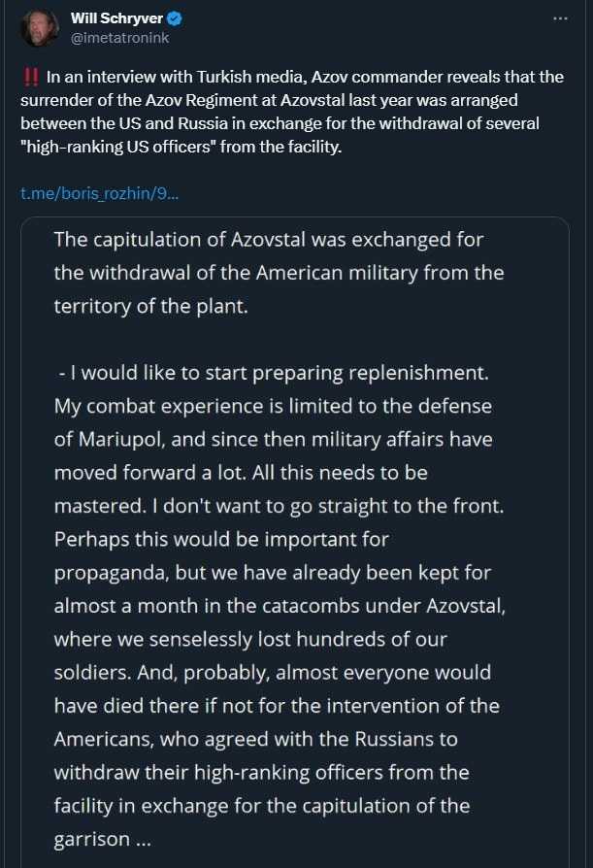Viewport: 593px width, 868px height.
Task: Click the line "territory of the plant."
Action: click(151, 305)
